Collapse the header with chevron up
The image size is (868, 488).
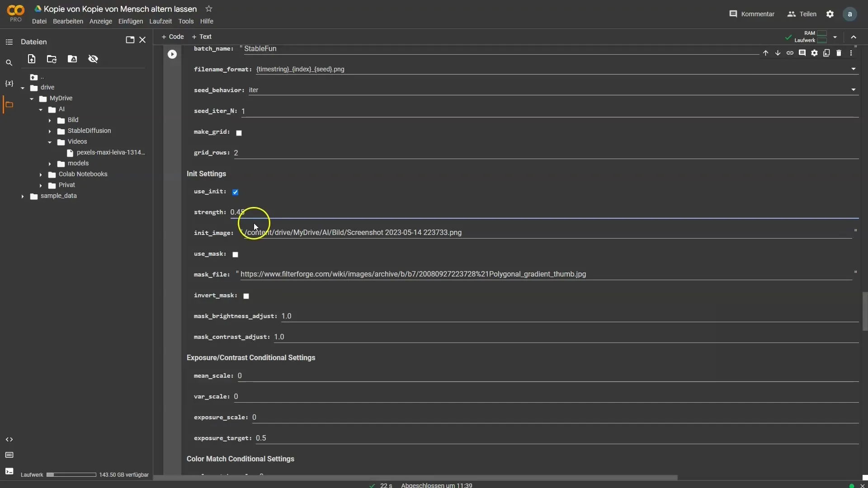click(854, 37)
